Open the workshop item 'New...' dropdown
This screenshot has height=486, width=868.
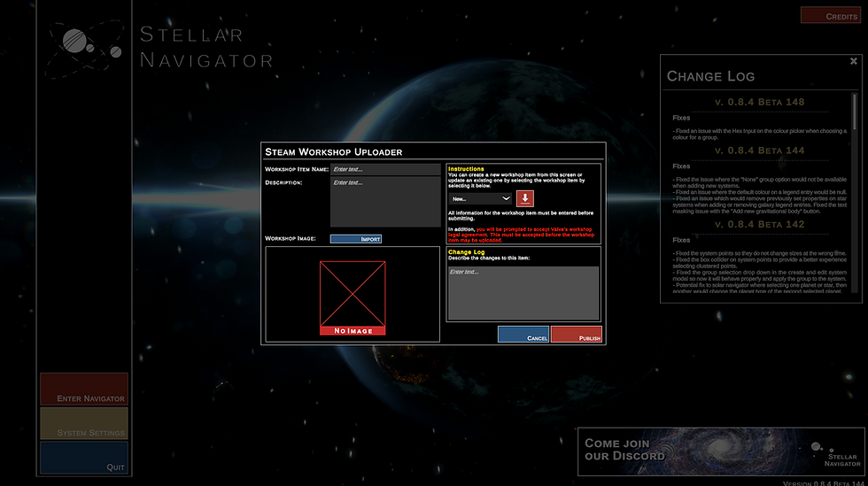[480, 198]
